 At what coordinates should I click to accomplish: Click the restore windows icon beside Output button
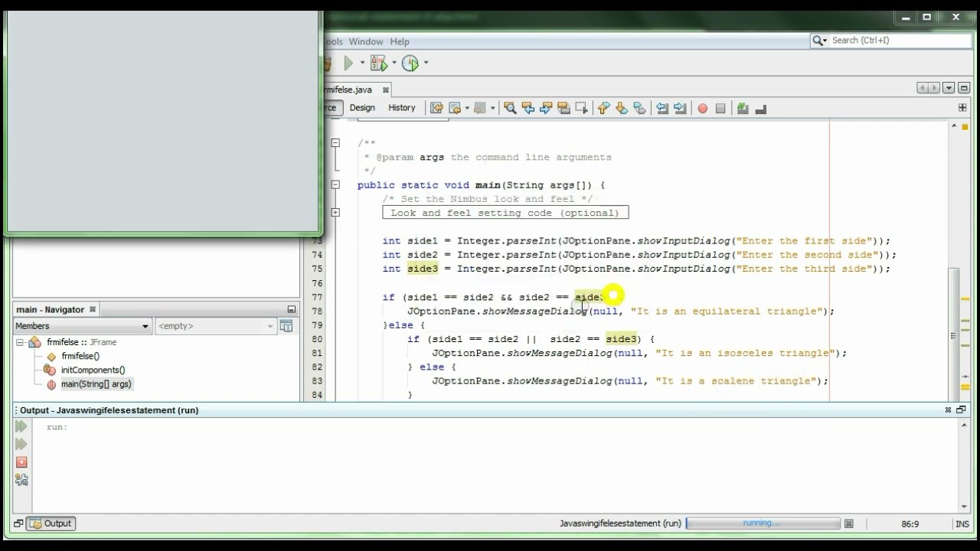pyautogui.click(x=18, y=523)
